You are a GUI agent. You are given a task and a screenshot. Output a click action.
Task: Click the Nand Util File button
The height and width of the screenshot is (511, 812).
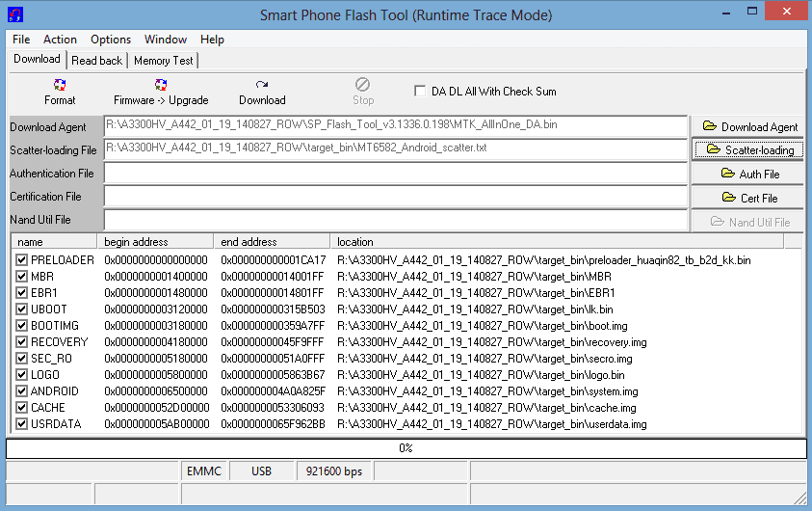tap(749, 222)
